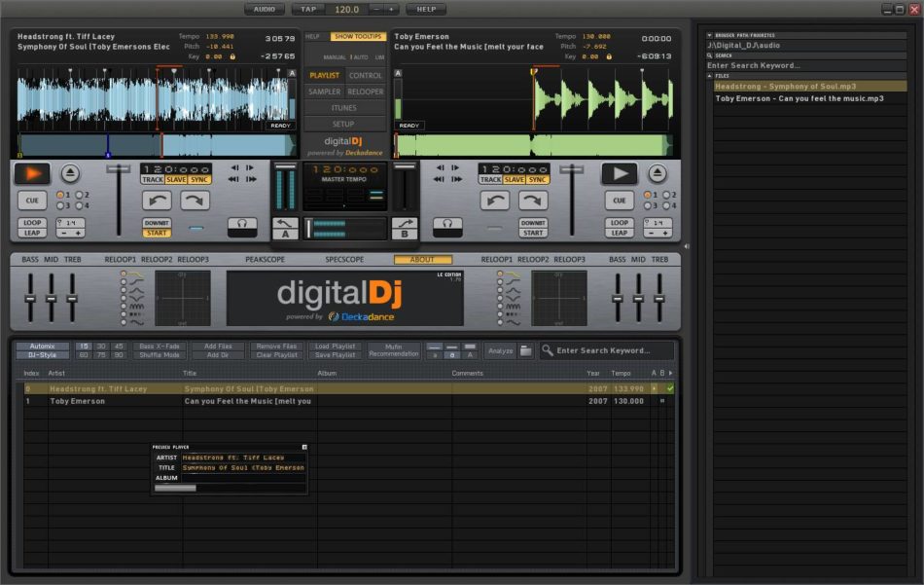Start playback on the left deck

pos(32,173)
